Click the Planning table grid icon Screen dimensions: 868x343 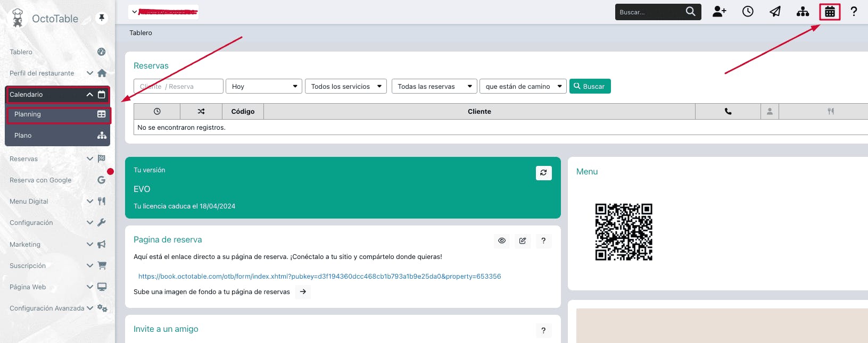point(102,114)
